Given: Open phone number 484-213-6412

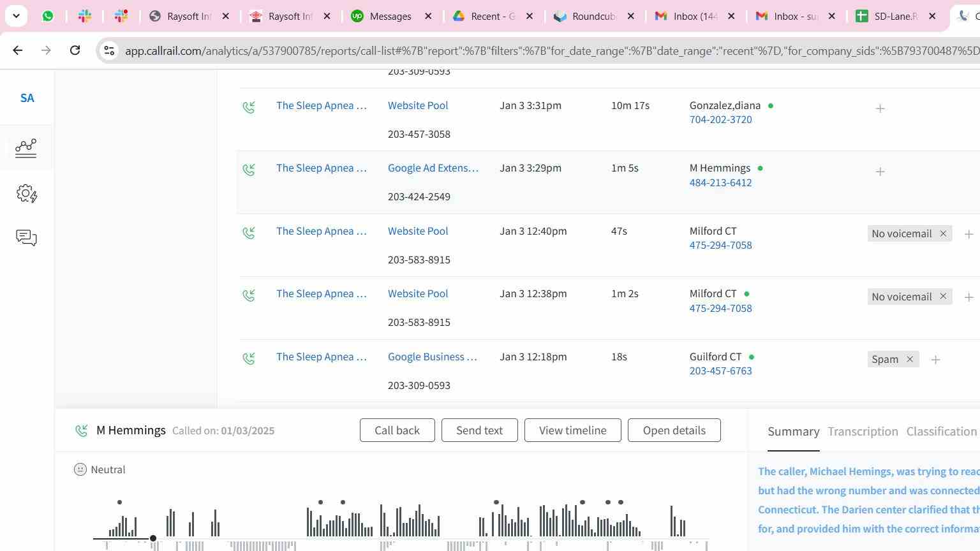Looking at the screenshot, I should [720, 183].
